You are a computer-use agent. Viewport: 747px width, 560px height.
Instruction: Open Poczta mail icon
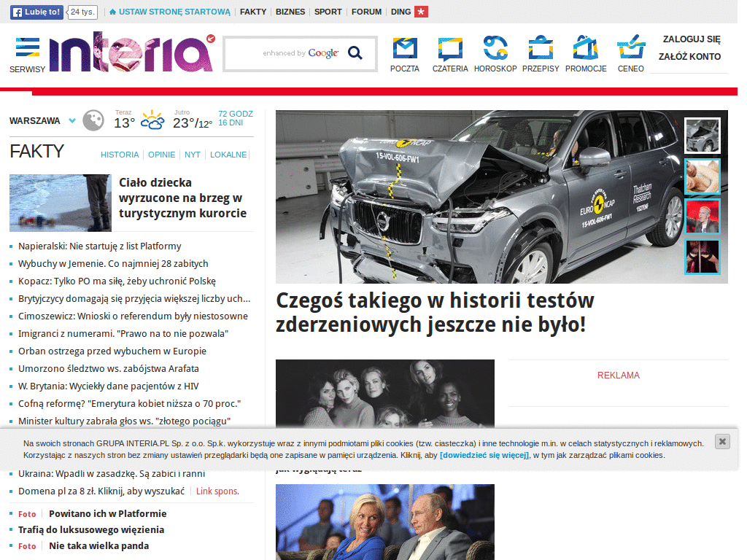click(x=405, y=48)
